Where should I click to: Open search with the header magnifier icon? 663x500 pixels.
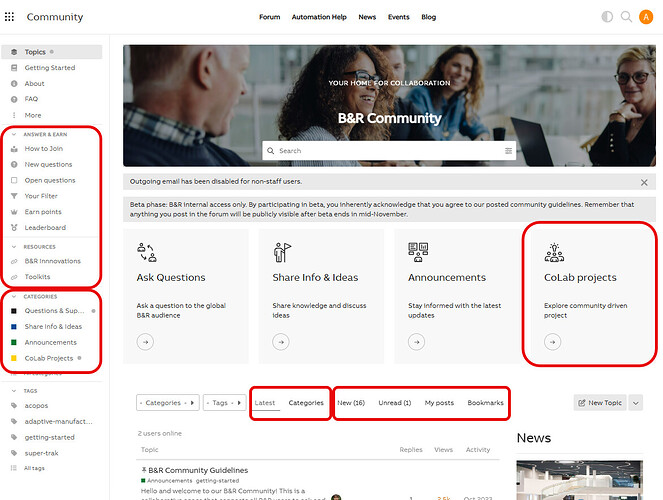click(x=626, y=17)
